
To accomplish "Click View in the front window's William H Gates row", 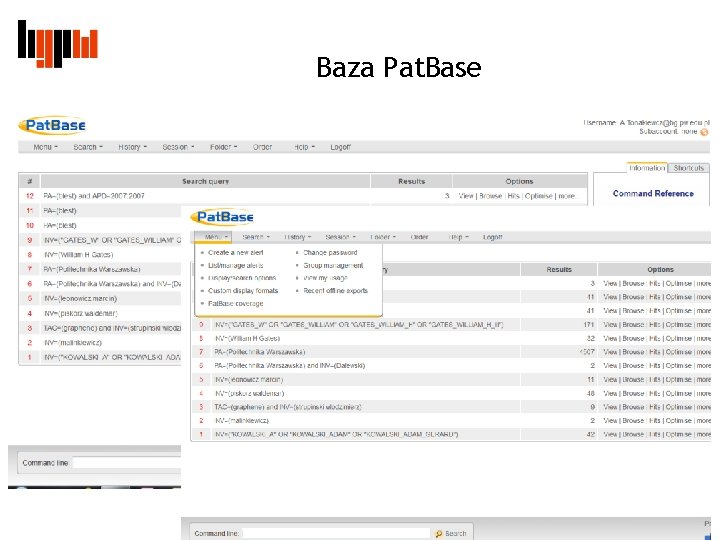I will pos(610,338).
